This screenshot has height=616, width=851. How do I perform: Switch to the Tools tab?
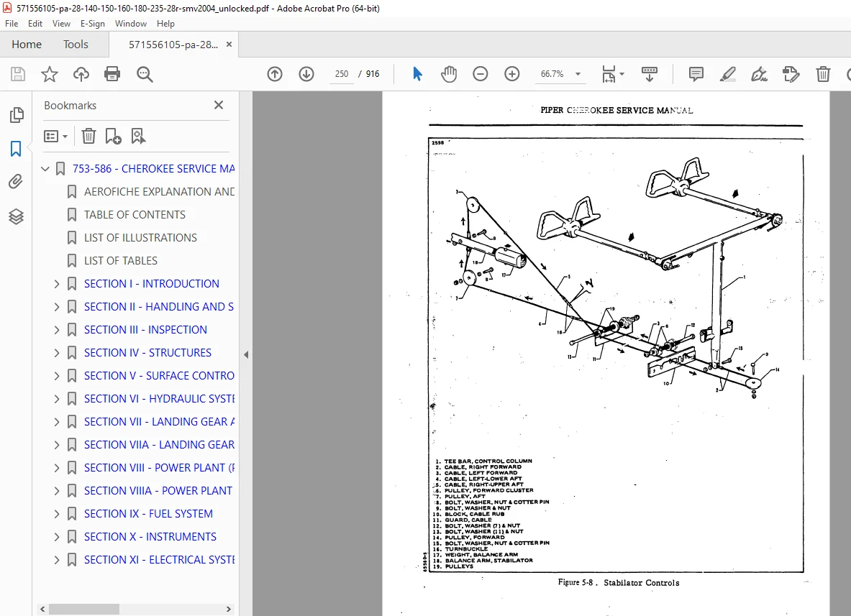[x=76, y=45]
